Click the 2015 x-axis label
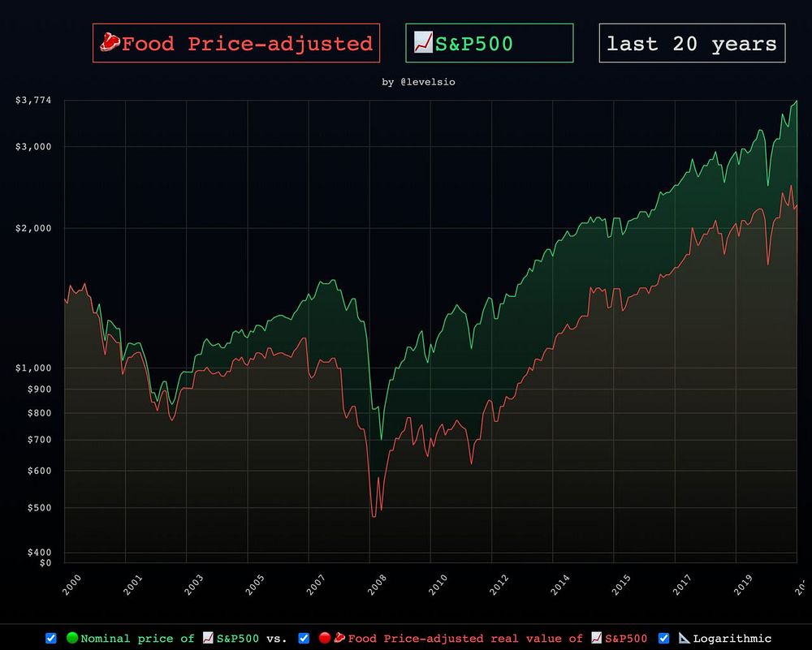 click(x=621, y=585)
